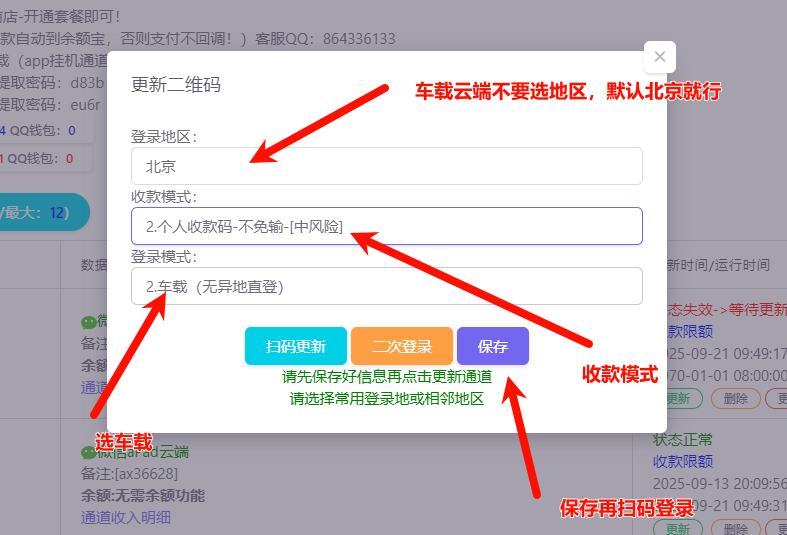Expand the 收款模式 dropdown
This screenshot has width=787, height=535.
[386, 226]
